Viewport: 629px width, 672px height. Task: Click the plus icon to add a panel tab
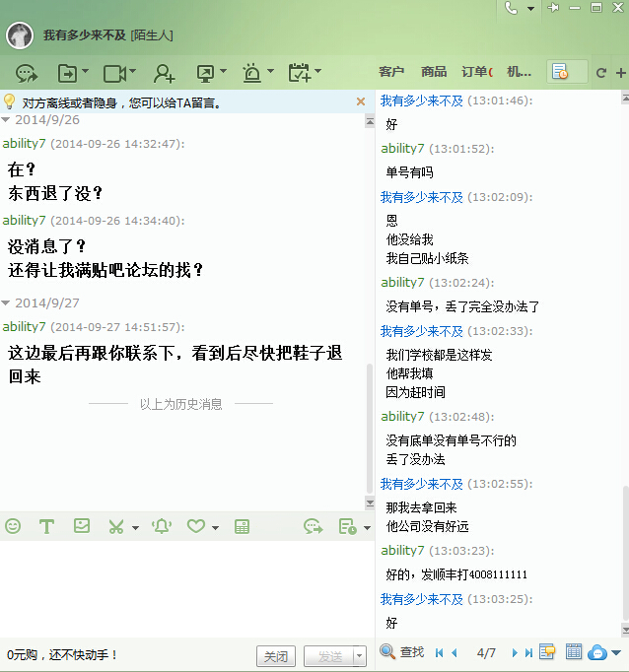[x=621, y=73]
